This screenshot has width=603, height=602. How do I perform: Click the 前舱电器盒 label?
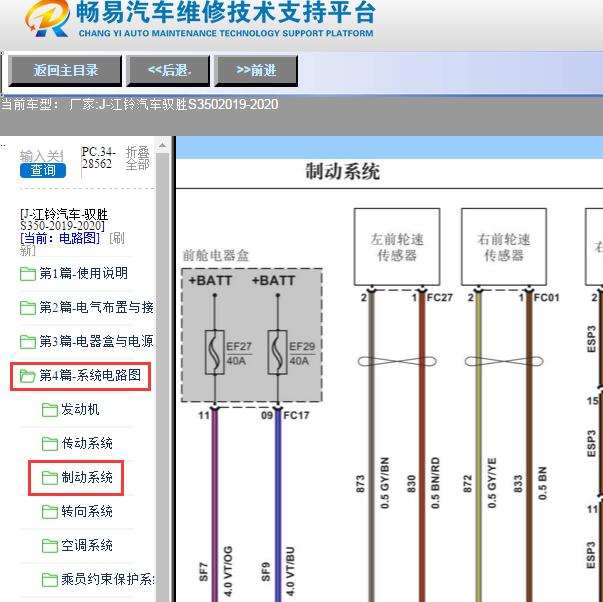(216, 255)
